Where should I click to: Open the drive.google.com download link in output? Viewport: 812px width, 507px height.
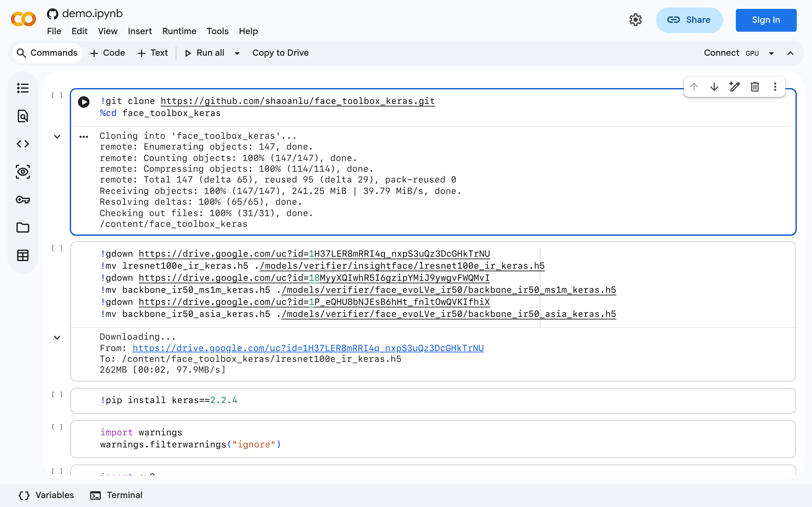(308, 348)
